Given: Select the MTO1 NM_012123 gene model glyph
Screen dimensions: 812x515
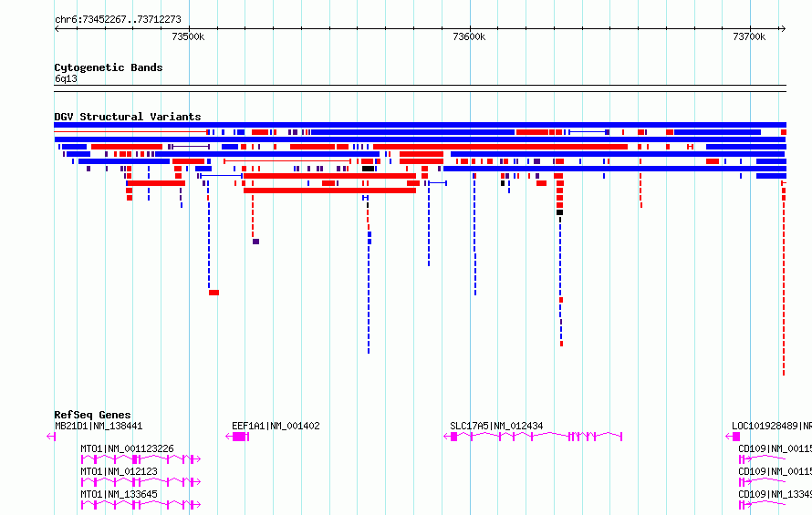Looking at the screenshot, I should point(141,482).
